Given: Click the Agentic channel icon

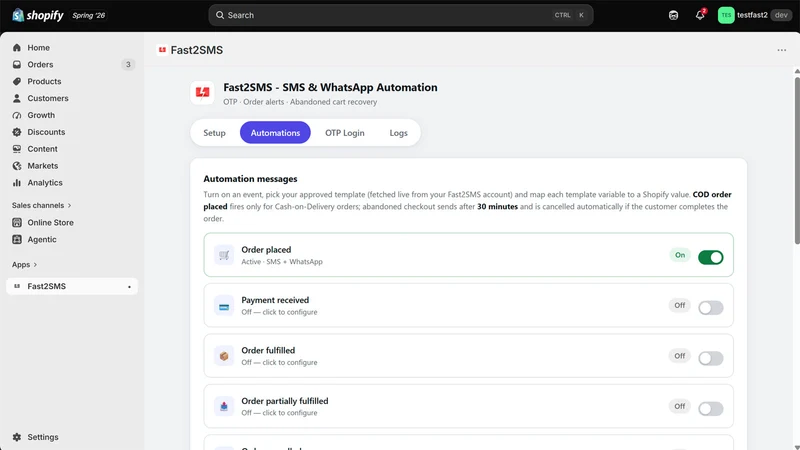Looking at the screenshot, I should pyautogui.click(x=17, y=239).
